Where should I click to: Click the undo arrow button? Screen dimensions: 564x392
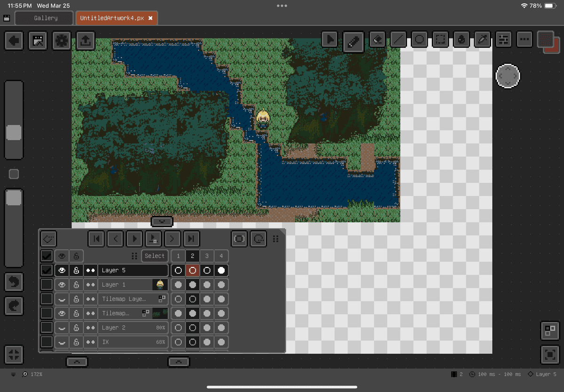(14, 282)
